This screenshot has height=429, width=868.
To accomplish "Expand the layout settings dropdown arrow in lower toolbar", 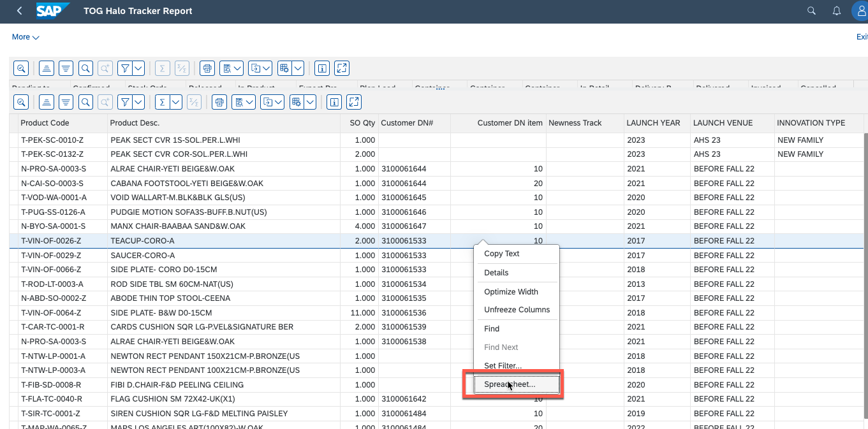I will 310,102.
